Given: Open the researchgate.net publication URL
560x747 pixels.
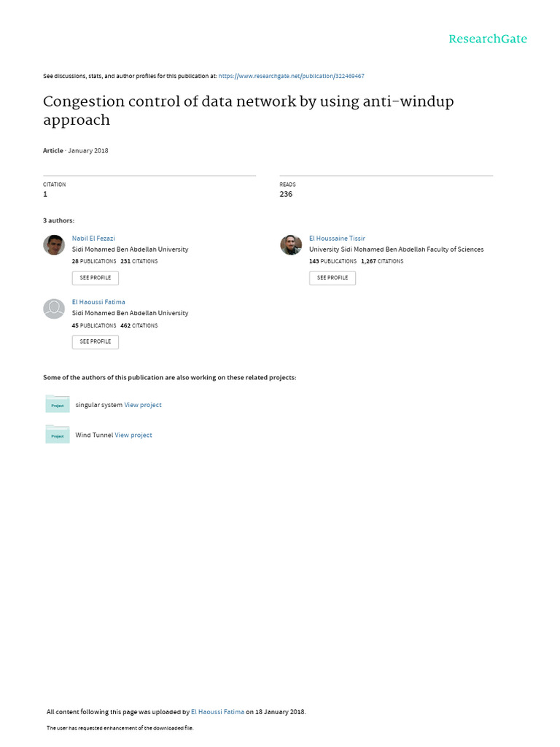Looking at the screenshot, I should pos(292,76).
